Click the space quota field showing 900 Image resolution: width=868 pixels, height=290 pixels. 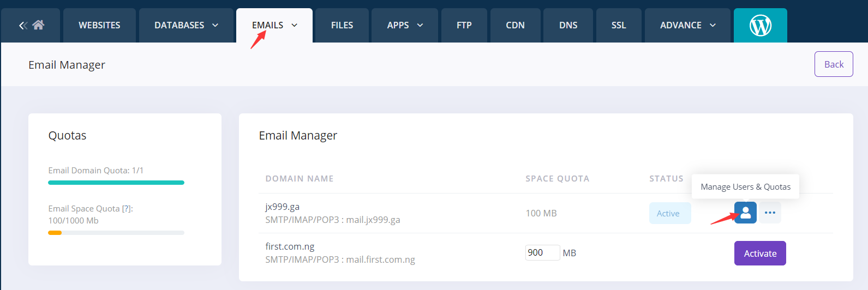(542, 253)
